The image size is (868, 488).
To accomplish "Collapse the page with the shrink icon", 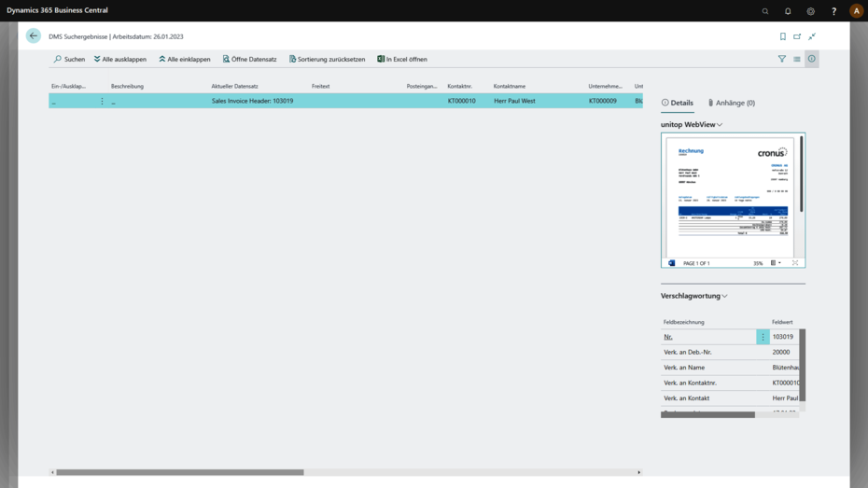I will [x=812, y=36].
